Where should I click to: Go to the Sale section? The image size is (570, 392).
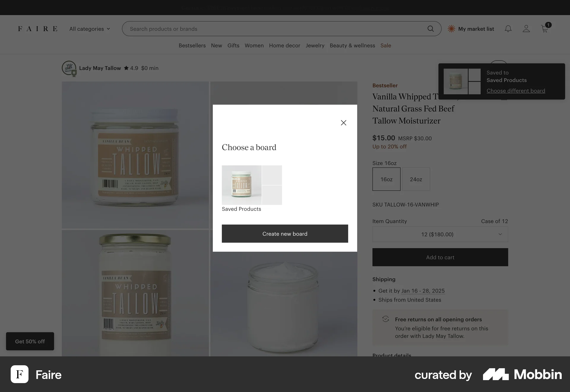(386, 45)
